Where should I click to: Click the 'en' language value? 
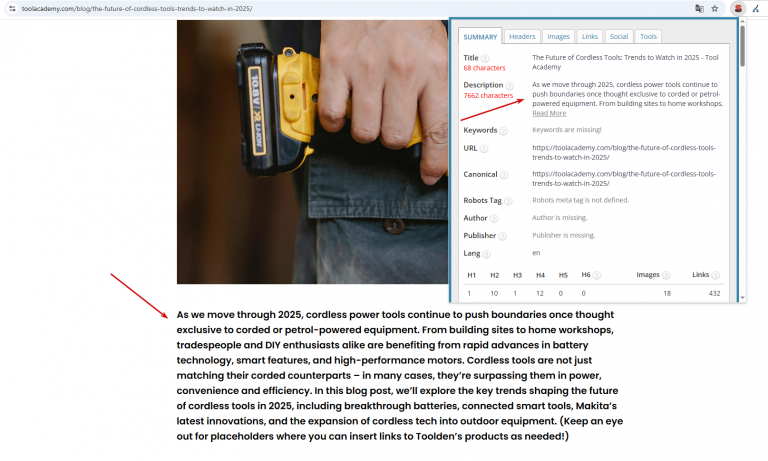[536, 253]
